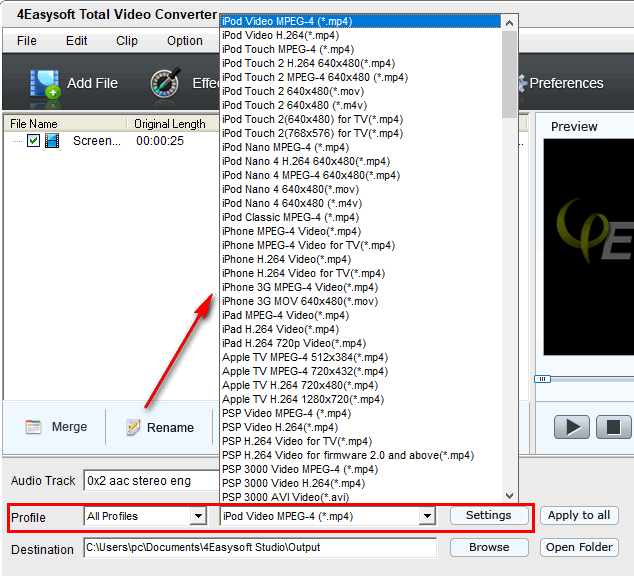Select PSP 3000 Video MPEG-4 (*.mp4)

pyautogui.click(x=361, y=469)
